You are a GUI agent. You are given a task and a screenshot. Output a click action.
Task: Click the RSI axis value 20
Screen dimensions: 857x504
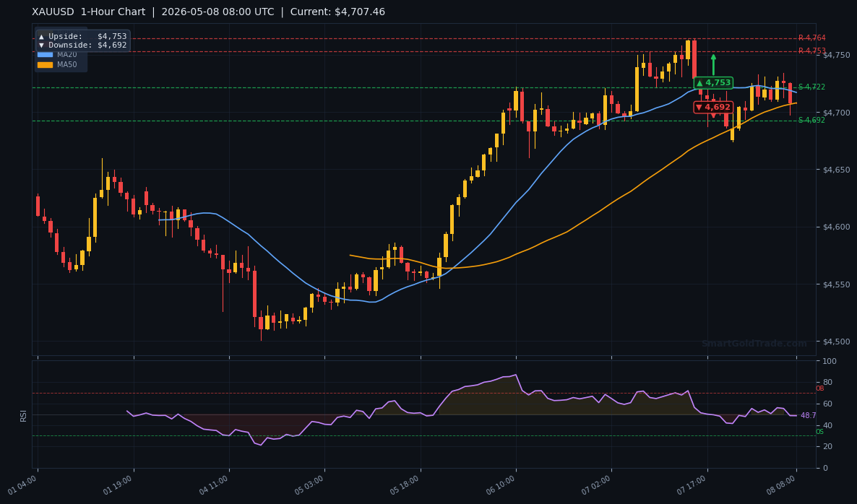point(827,447)
